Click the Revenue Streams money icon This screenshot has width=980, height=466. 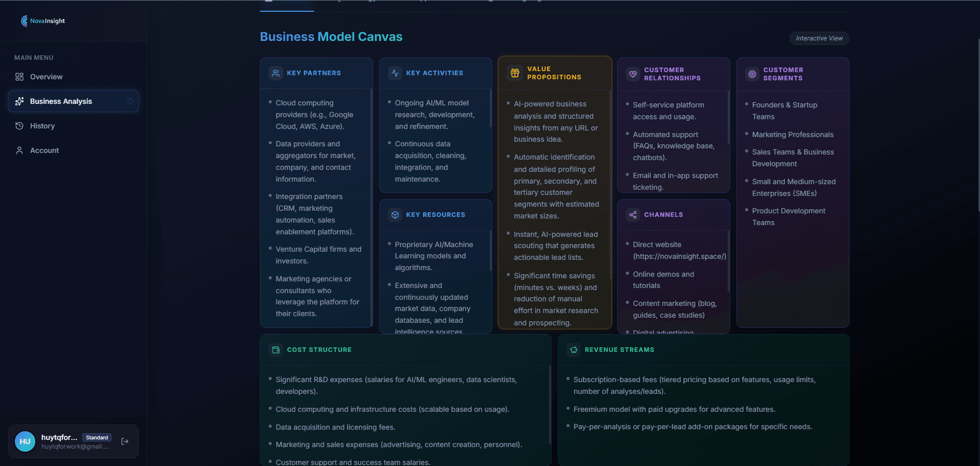click(574, 349)
